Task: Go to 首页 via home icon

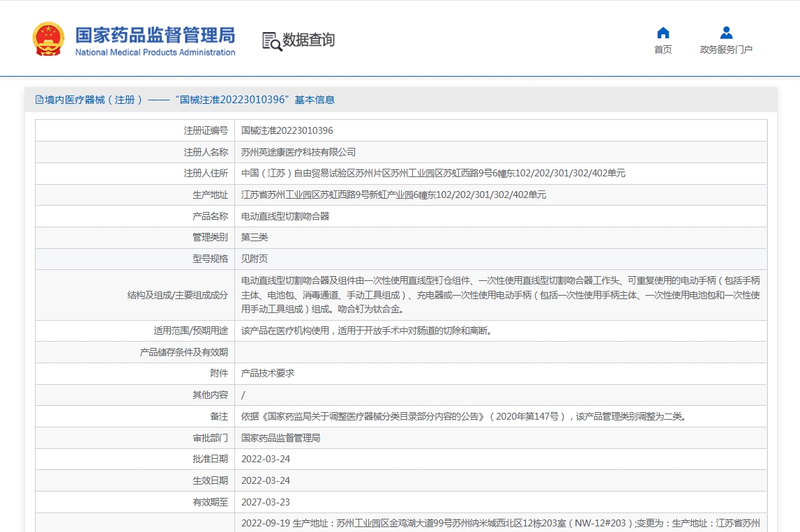Action: (663, 33)
